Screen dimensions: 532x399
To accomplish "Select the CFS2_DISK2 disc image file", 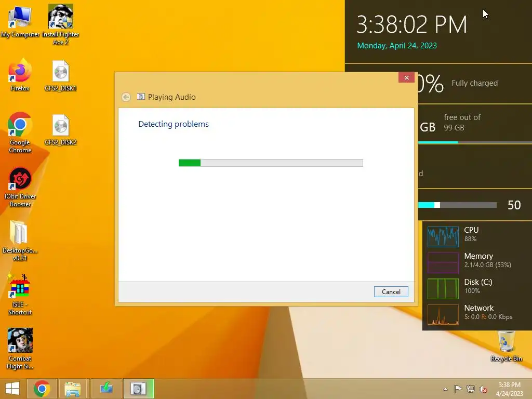I will [x=60, y=130].
